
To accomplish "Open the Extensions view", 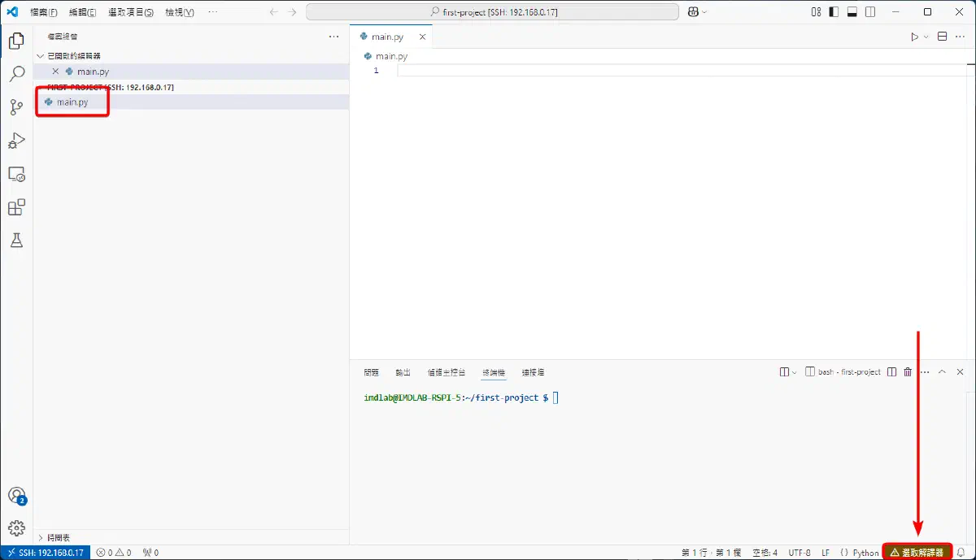I will pos(16,207).
